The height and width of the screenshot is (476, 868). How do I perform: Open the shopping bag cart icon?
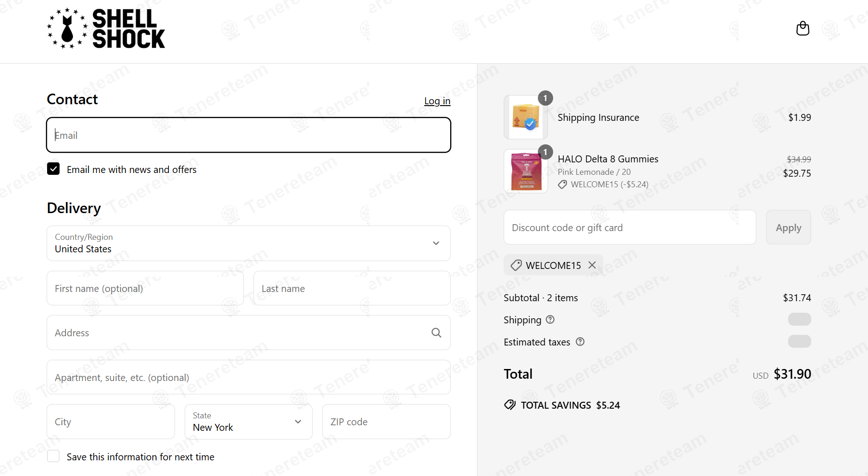pos(802,29)
